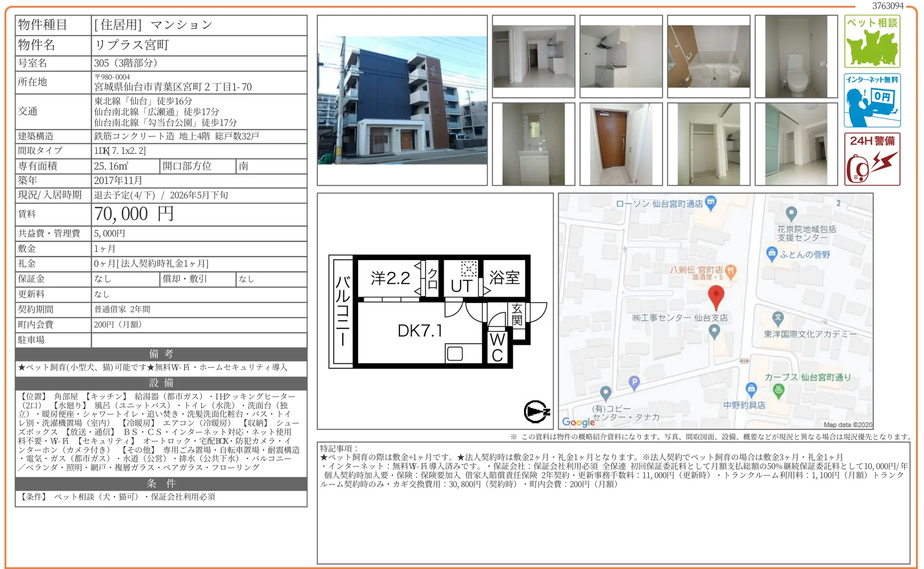Open the washbasin vanity photo thumbnail
The height and width of the screenshot is (569, 924).
click(x=533, y=144)
